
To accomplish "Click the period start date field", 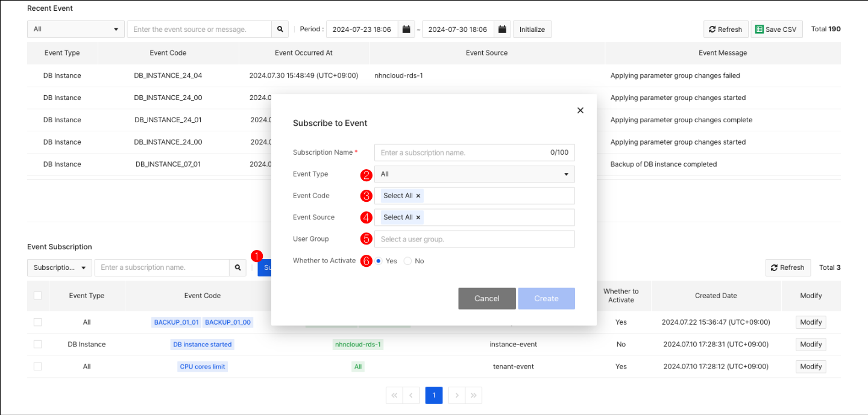I will click(362, 29).
